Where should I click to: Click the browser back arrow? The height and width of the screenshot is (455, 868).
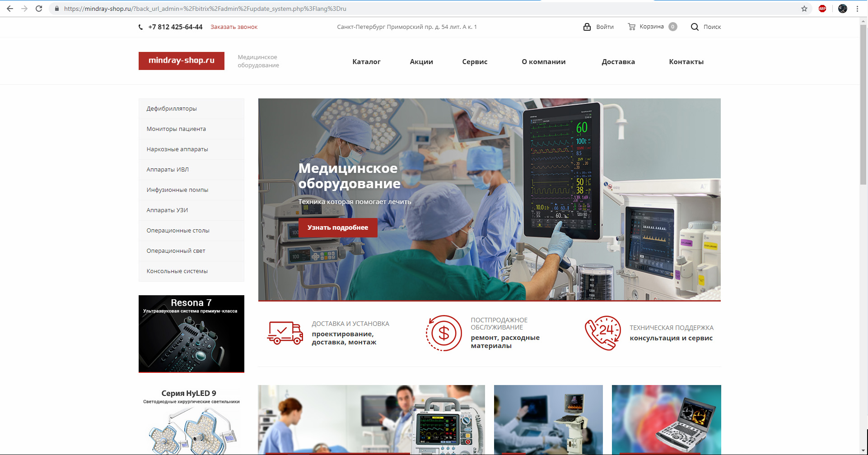coord(10,9)
